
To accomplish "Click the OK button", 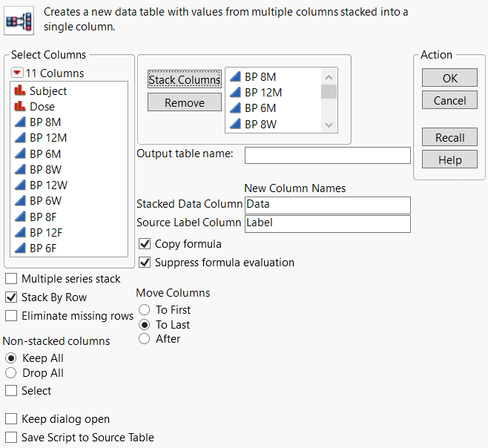I will pos(449,79).
